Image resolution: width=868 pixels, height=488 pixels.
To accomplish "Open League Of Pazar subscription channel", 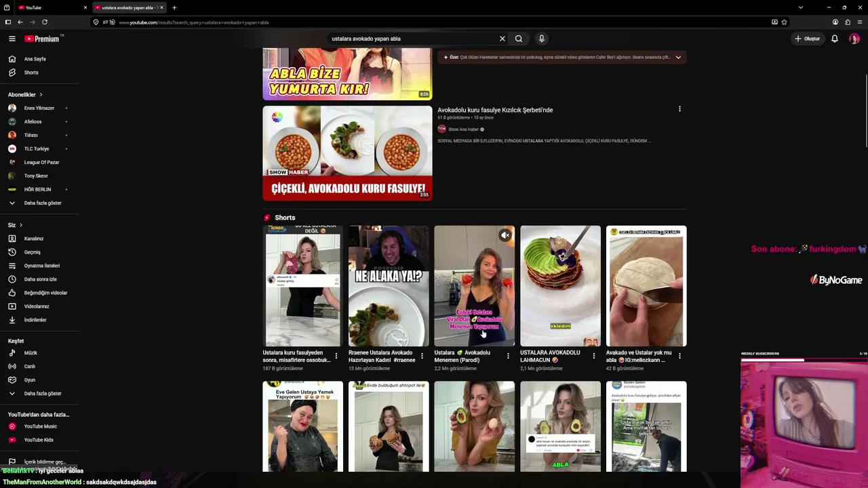I will click(41, 163).
